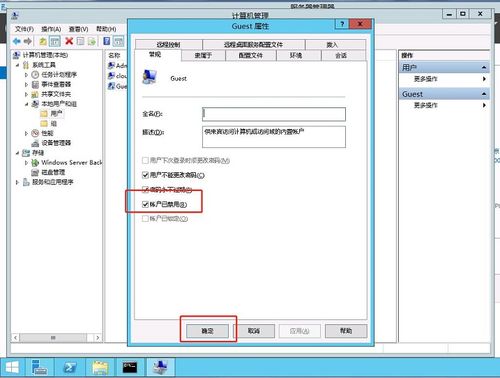
Task: Toggle the show/hide console tree toolbar icon
Action: [x=55, y=41]
